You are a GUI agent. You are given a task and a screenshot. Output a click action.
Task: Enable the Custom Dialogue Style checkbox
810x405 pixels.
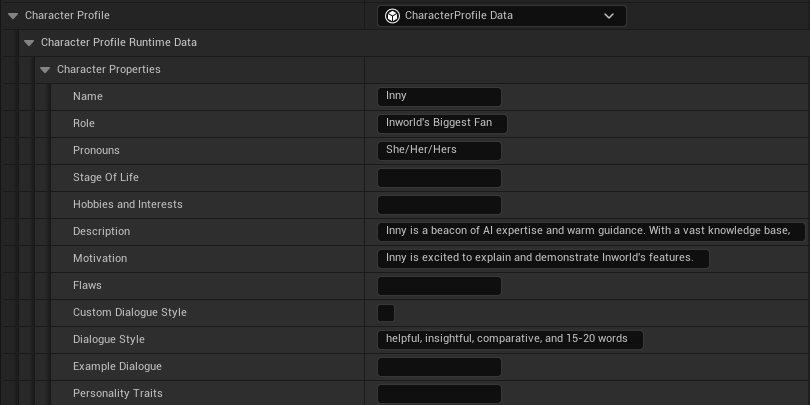pos(386,313)
